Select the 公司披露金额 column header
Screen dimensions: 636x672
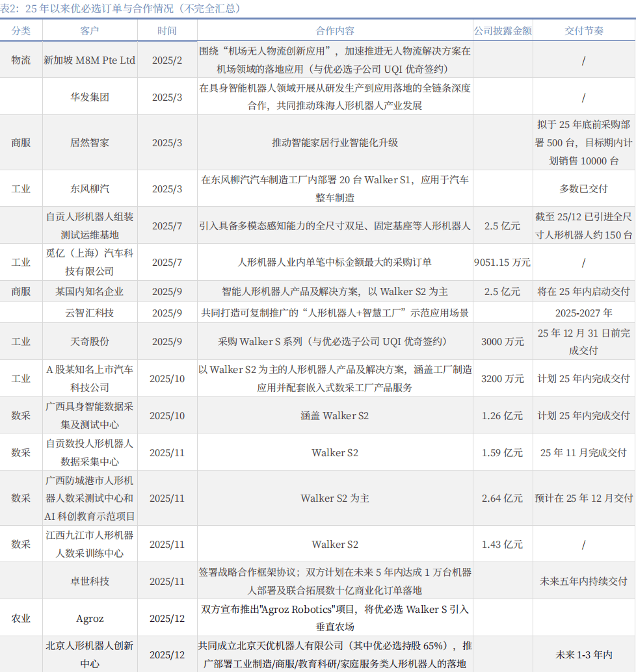click(x=502, y=31)
